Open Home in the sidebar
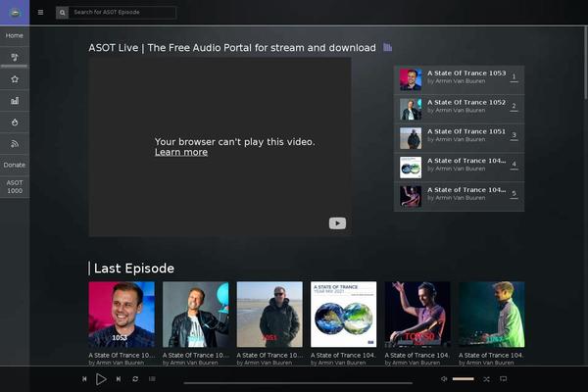Image resolution: width=588 pixels, height=392 pixels. pyautogui.click(x=15, y=35)
